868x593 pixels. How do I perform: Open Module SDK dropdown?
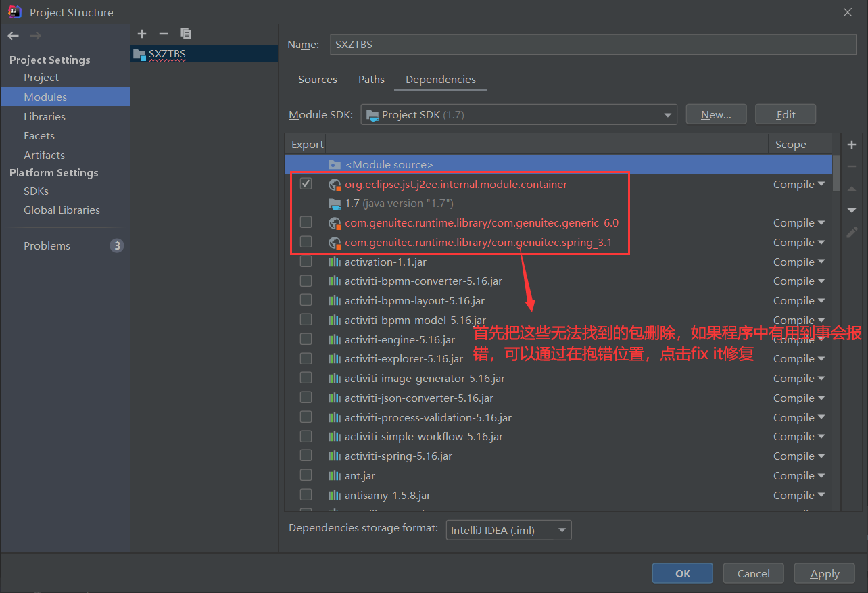click(519, 115)
